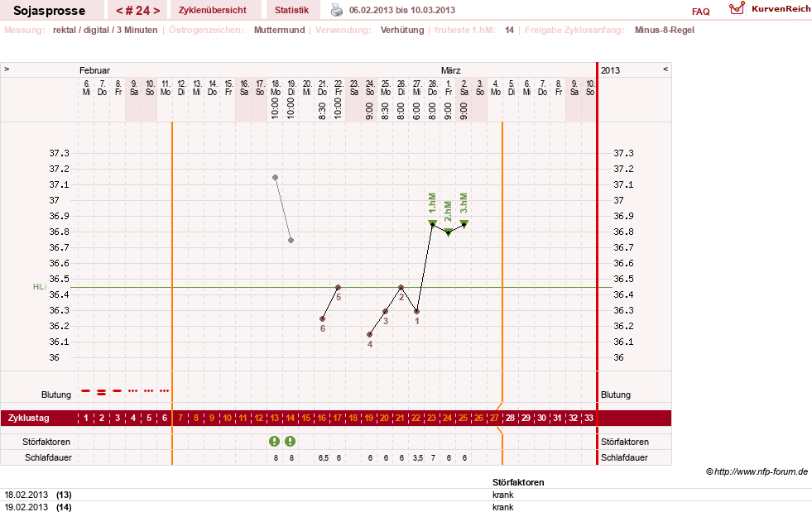The image size is (812, 531).
Task: Click temperature point labeled 4
Action: (x=370, y=334)
